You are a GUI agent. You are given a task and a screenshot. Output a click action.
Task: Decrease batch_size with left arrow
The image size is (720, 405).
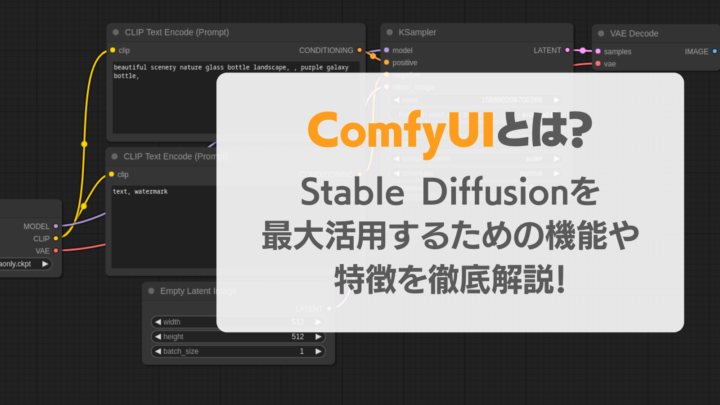click(158, 351)
